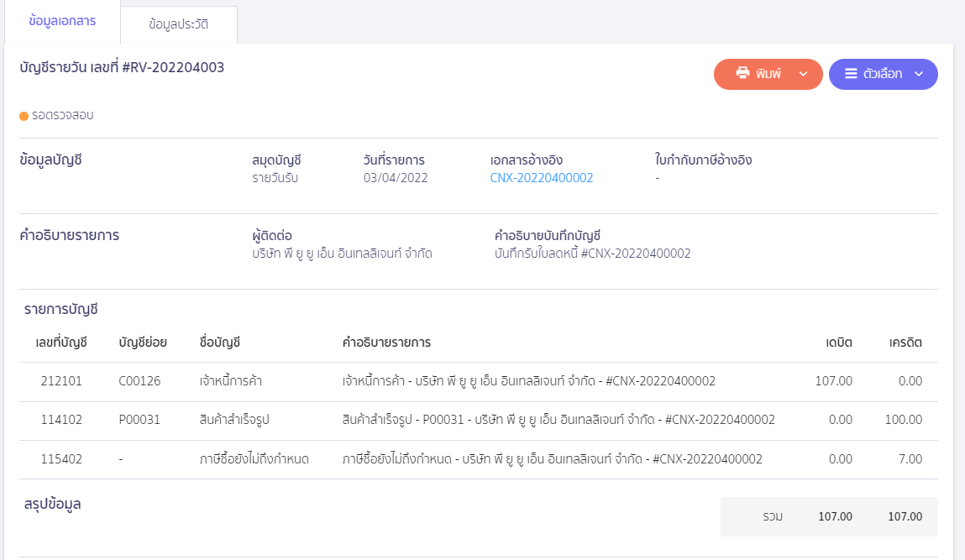Viewport: 965px width, 560px height.
Task: Click account name ภาษีซื้อยังไม่ถึงกำหนด
Action: 254,459
